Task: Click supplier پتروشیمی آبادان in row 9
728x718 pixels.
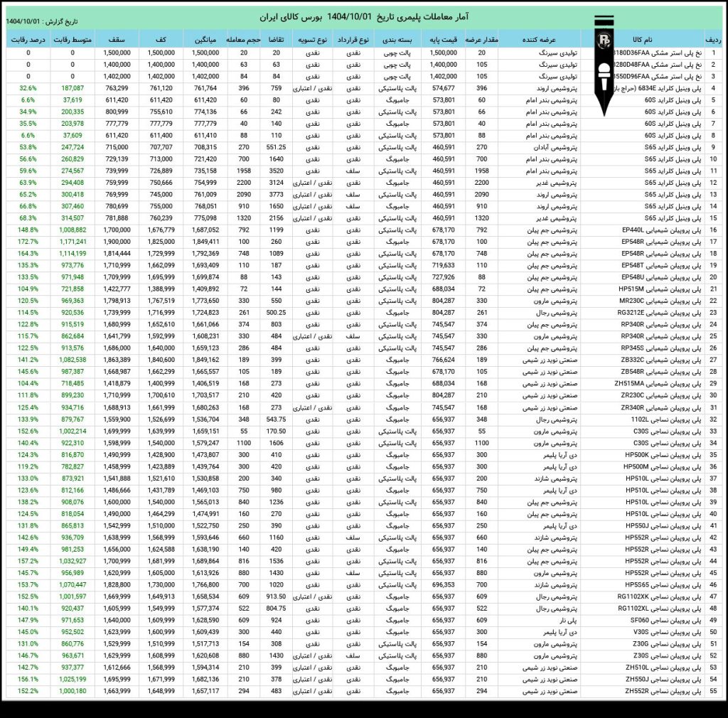Action: (x=555, y=147)
